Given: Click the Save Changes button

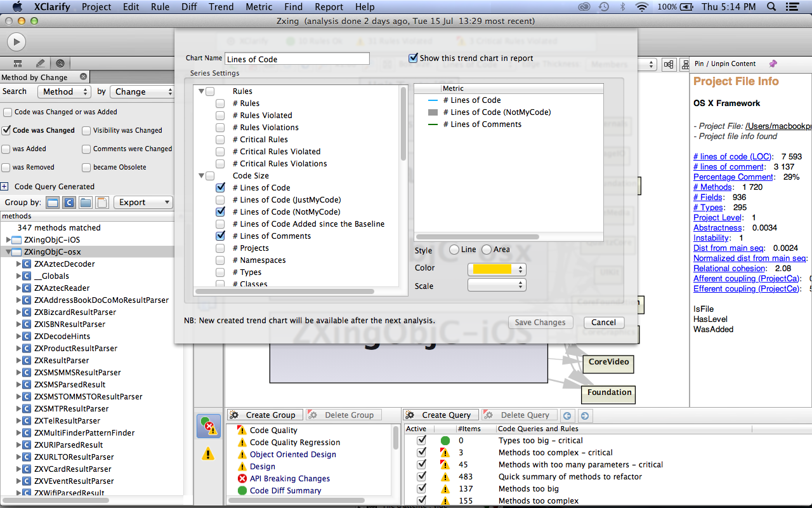Looking at the screenshot, I should [540, 323].
